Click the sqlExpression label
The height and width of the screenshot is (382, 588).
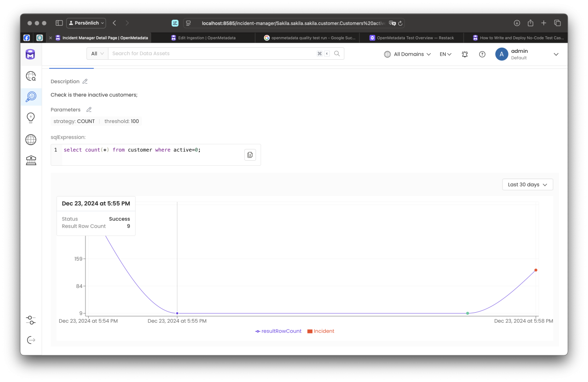coord(68,137)
